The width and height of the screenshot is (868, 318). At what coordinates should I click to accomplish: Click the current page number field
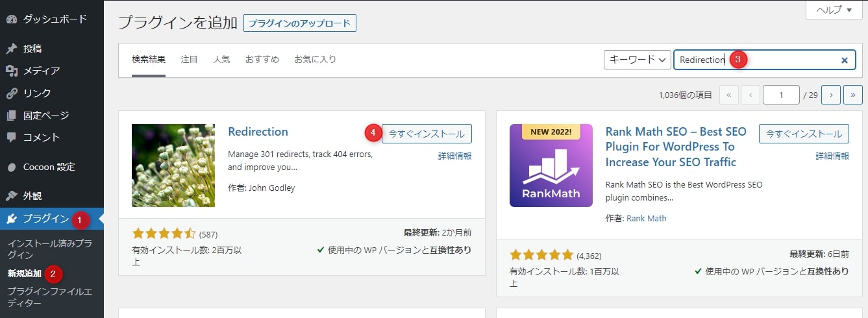click(781, 95)
